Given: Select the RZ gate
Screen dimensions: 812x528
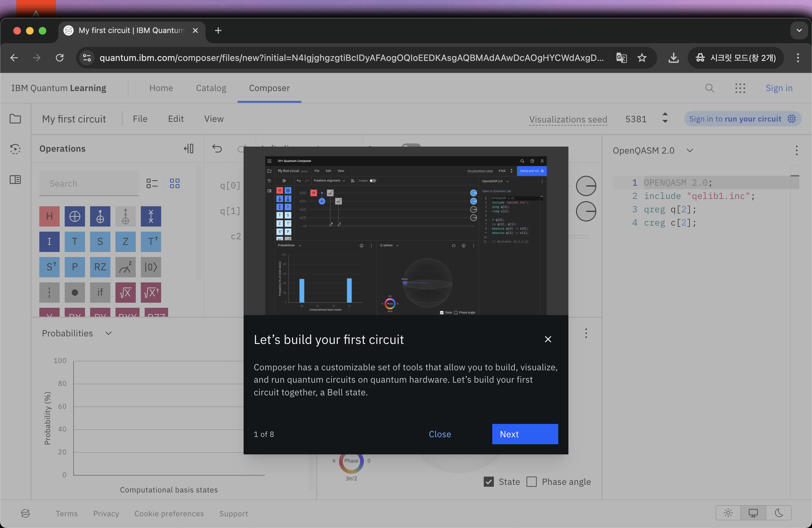Looking at the screenshot, I should tap(100, 267).
